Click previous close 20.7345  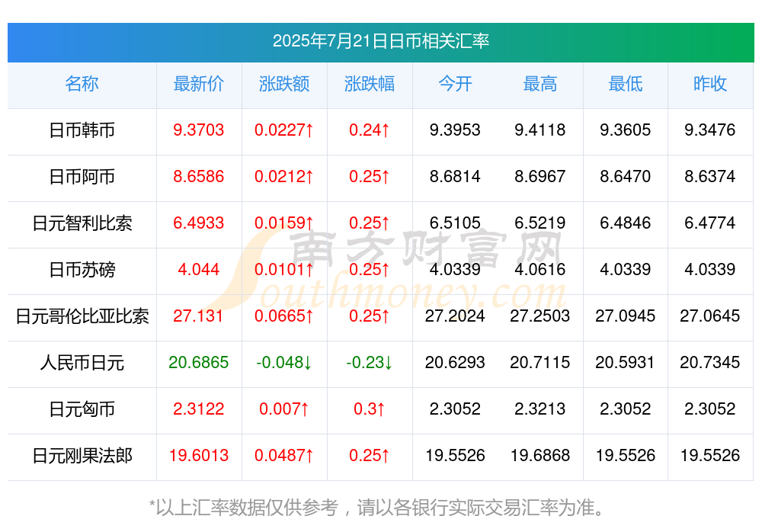[710, 362]
